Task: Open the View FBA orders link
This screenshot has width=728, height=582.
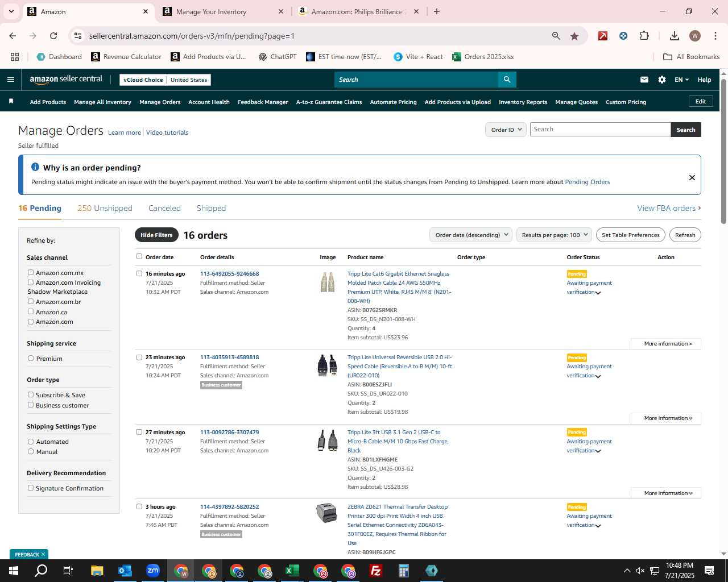Action: click(x=669, y=208)
